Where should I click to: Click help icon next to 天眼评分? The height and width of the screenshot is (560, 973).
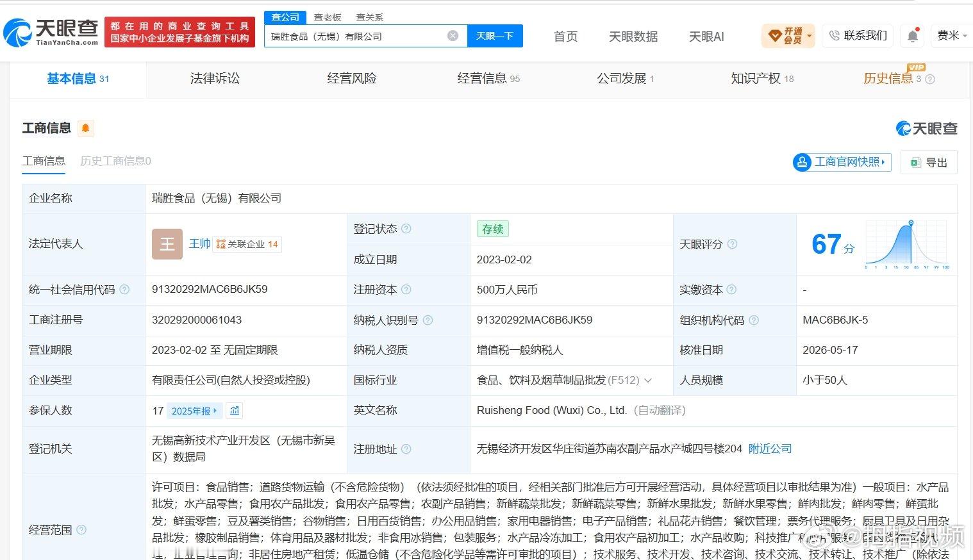(x=732, y=244)
